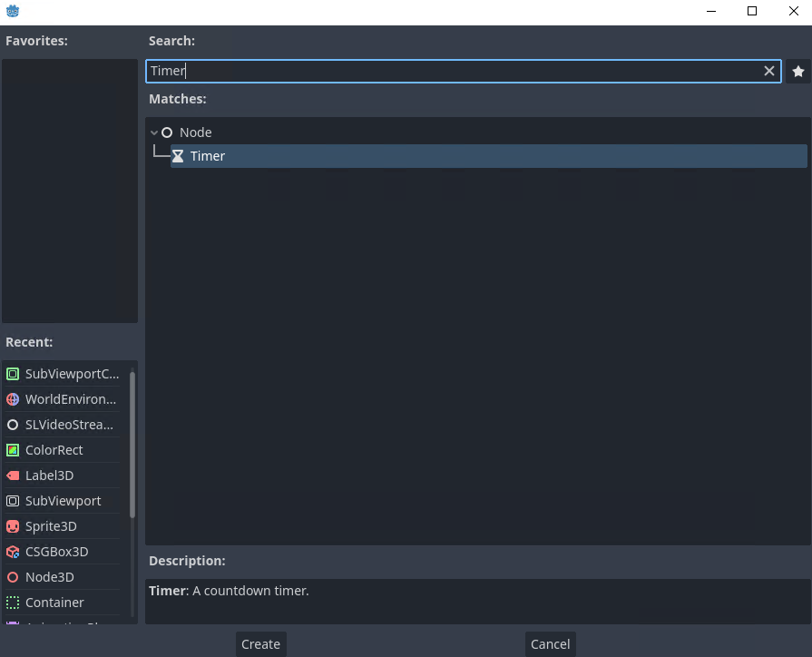Click the SubViewportContainer icon in Recent
812x657 pixels.
coord(13,374)
